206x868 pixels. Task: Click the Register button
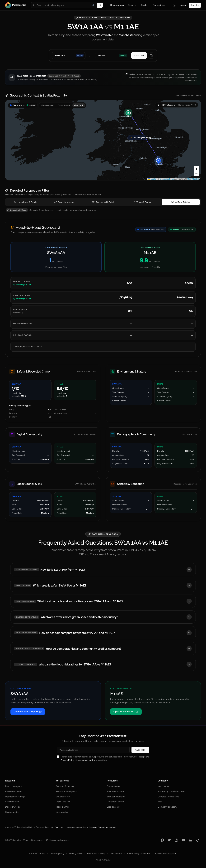195,5
